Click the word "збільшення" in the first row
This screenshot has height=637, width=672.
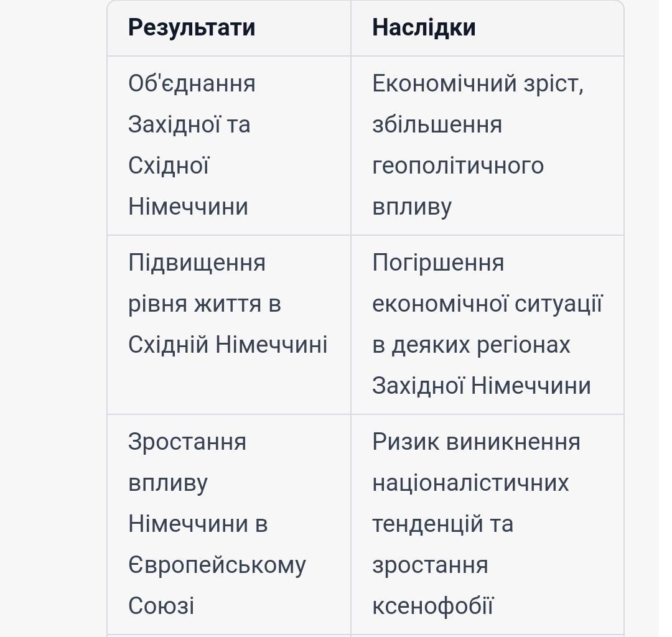click(x=437, y=125)
